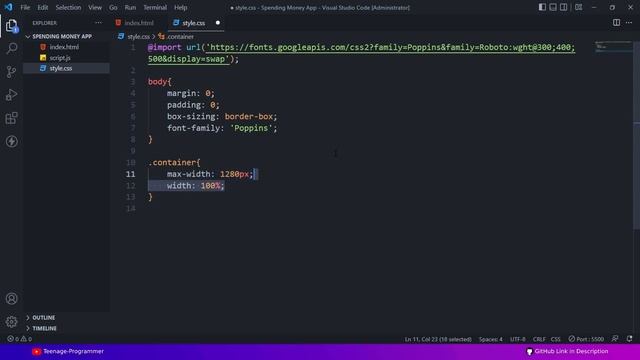Split the editor right
Image resolution: width=640 pixels, height=360 pixels.
(x=616, y=23)
